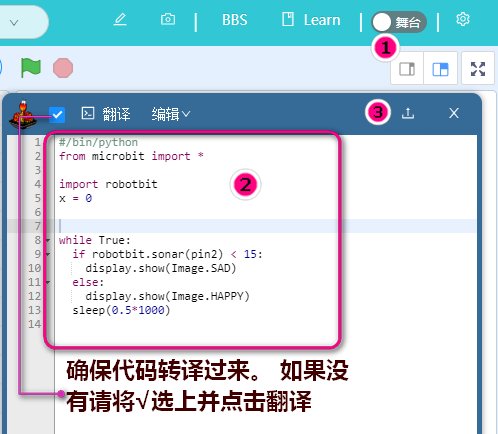This screenshot has height=434, width=498.
Task: Toggle the 舞台 stage switch
Action: [399, 22]
